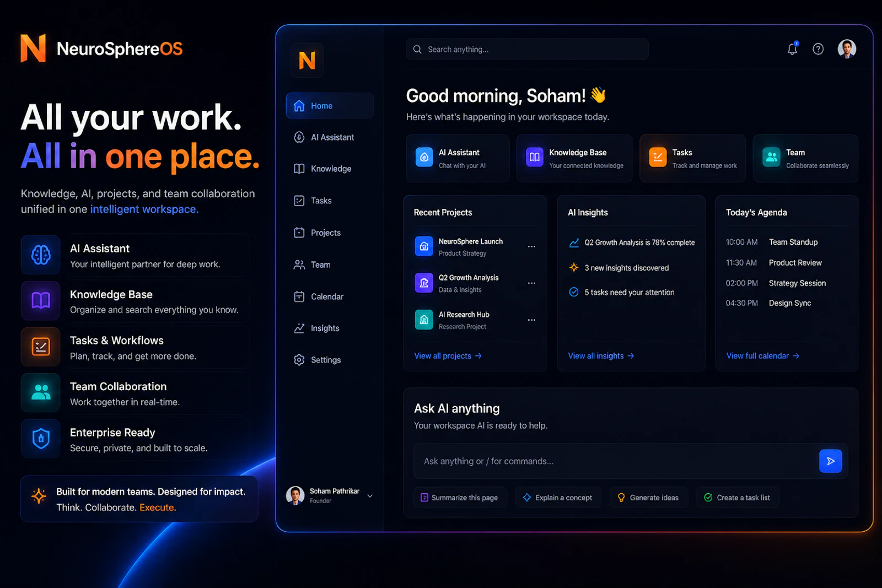Screen dimensions: 882x588
Task: Open options menu for AI Research Hub
Action: point(531,320)
